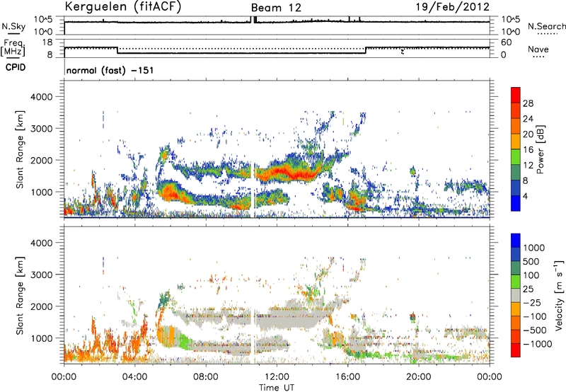Image resolution: width=566 pixels, height=392 pixels.
Task: Click the 'N.Sky' legend label
Action: coord(13,26)
